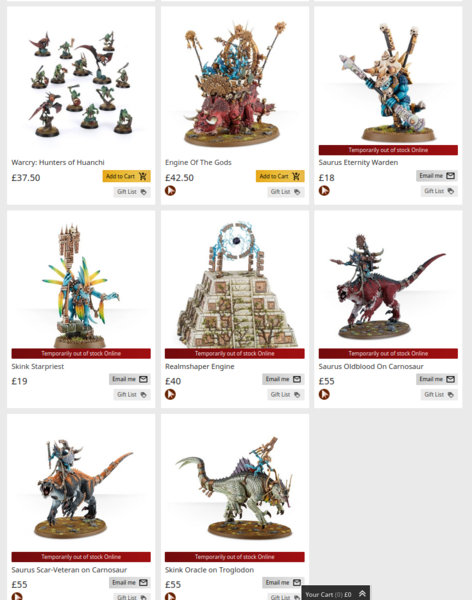Launch 360 view of Realmshaper Engine
This screenshot has height=600, width=472.
click(x=170, y=394)
